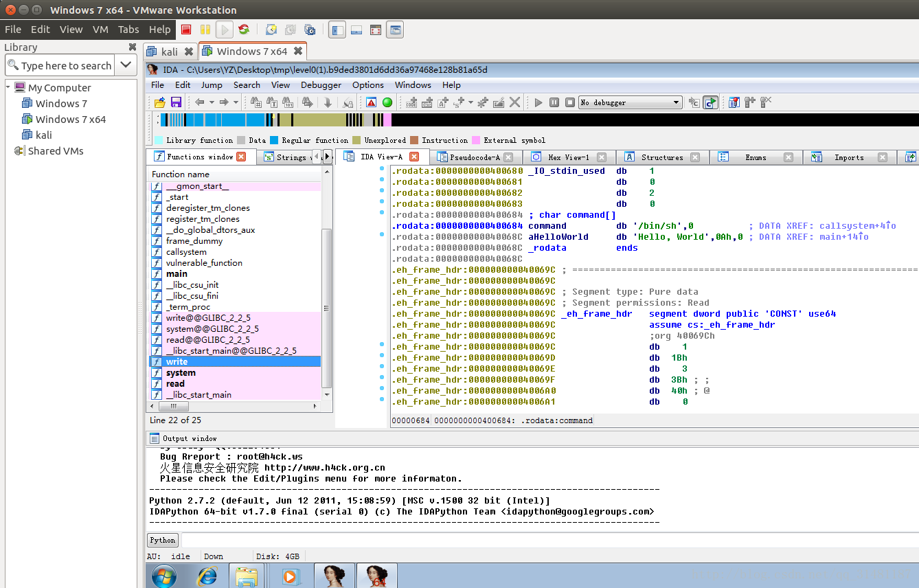Switch to the Pseudocode-A tab
Image resolution: width=919 pixels, height=588 pixels.
click(476, 157)
